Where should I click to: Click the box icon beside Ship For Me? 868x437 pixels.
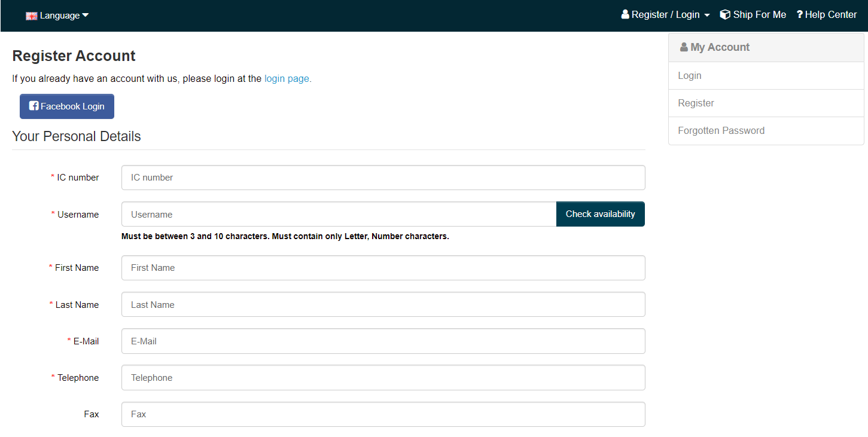(725, 14)
